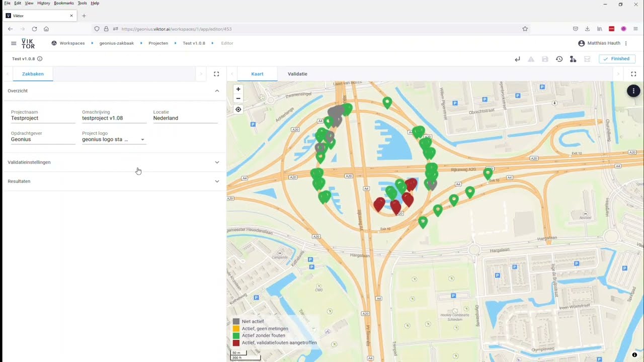Edit the Opdrachtgever field
The image size is (644, 362).
pyautogui.click(x=43, y=139)
